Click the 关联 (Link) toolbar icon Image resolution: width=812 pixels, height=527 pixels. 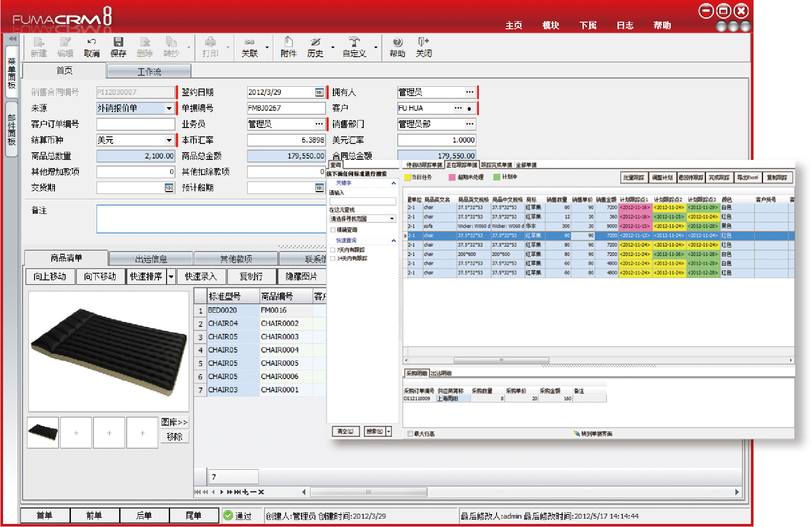click(249, 43)
